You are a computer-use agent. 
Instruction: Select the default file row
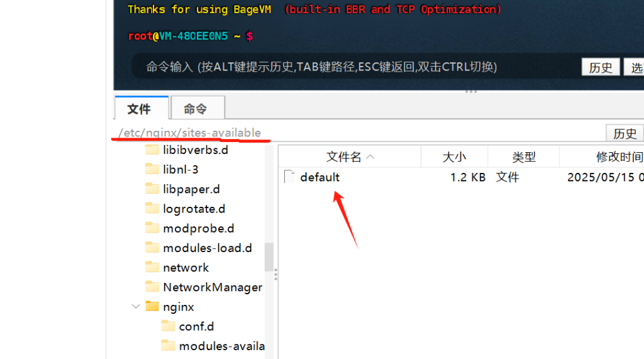[461, 177]
